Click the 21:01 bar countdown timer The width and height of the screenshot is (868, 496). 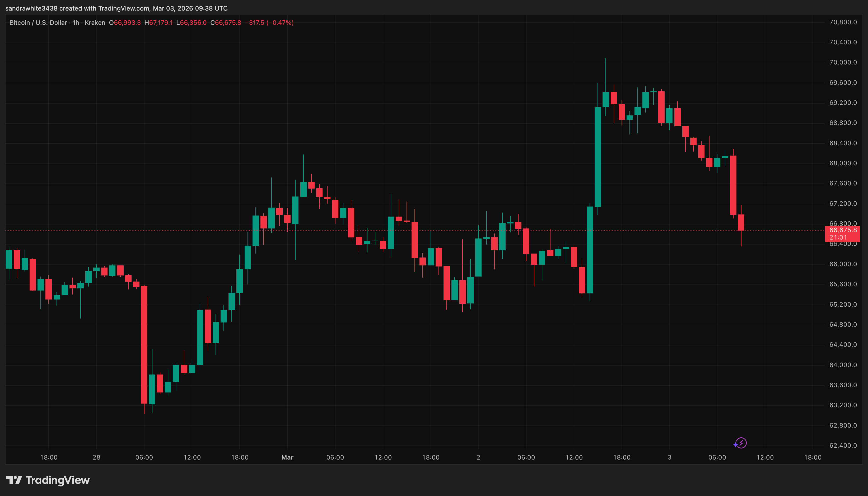(x=838, y=237)
